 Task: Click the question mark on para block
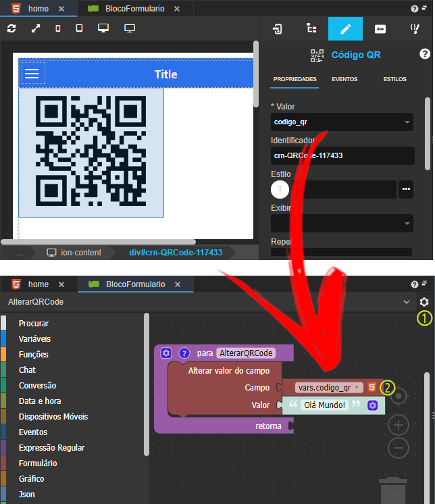184,353
